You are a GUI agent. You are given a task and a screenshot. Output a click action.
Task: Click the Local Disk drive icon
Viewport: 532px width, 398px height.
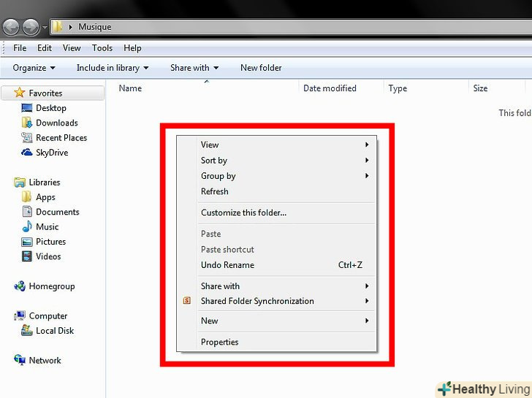coord(27,331)
